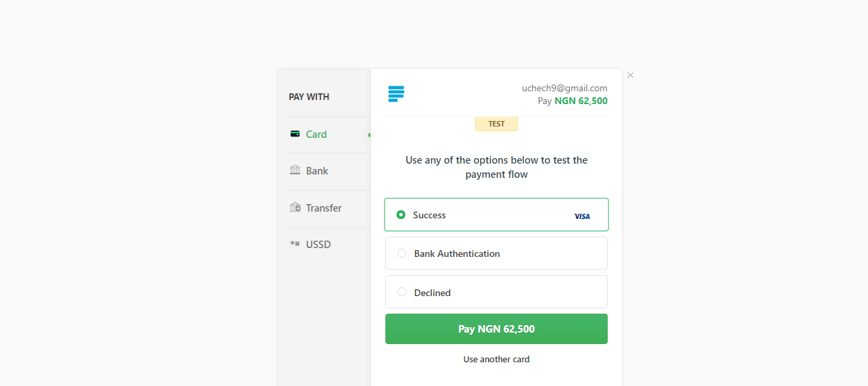Click the USSD keypad symbol icon
Screen dimensions: 868x386
point(295,244)
